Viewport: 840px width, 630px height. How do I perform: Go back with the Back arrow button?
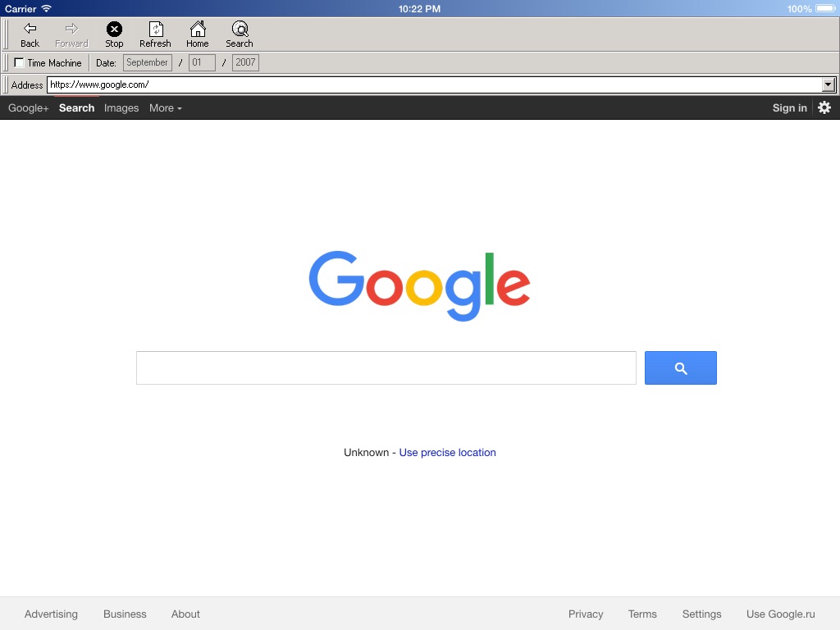coord(30,34)
